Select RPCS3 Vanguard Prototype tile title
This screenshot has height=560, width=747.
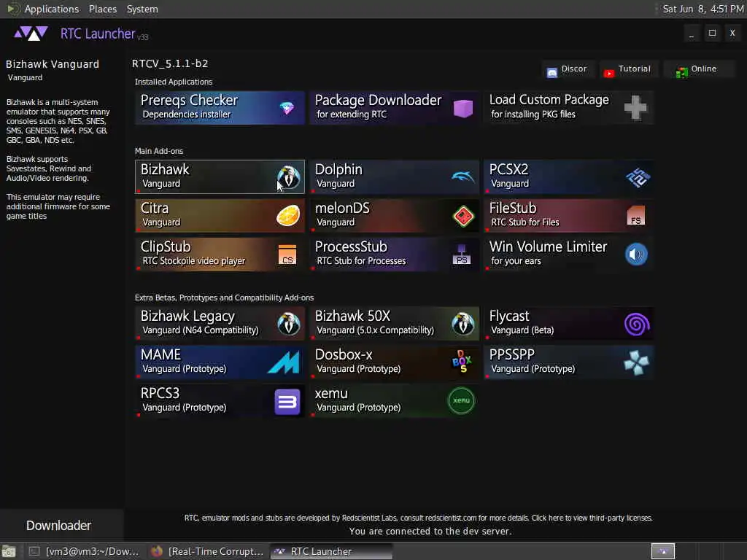160,393
